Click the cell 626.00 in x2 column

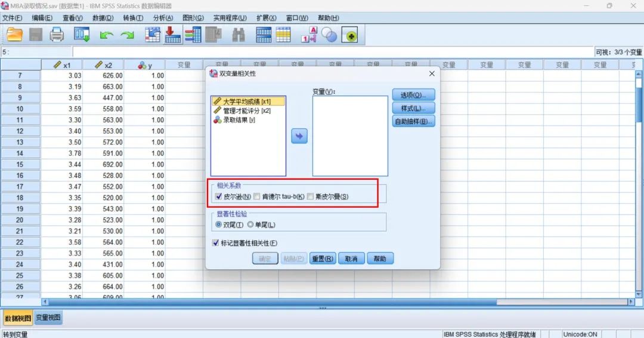pyautogui.click(x=104, y=76)
